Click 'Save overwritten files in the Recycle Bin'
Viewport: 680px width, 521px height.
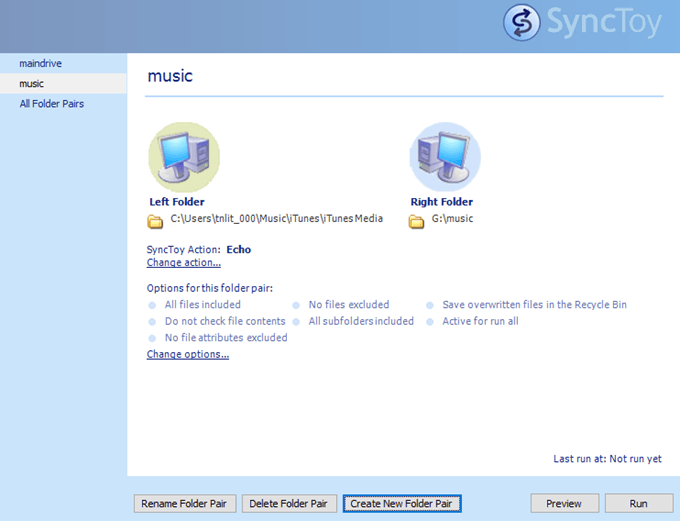tap(534, 305)
